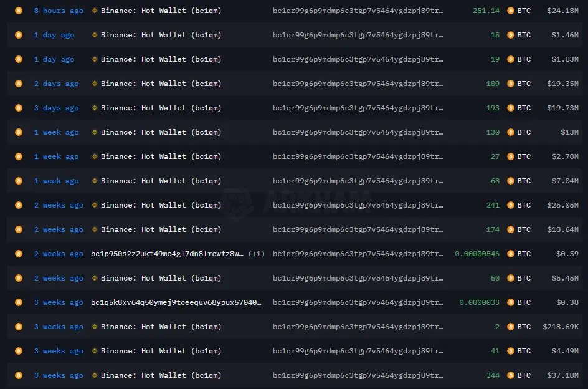
Task: Open the '3 days ago' timestamp link
Action: 56,108
